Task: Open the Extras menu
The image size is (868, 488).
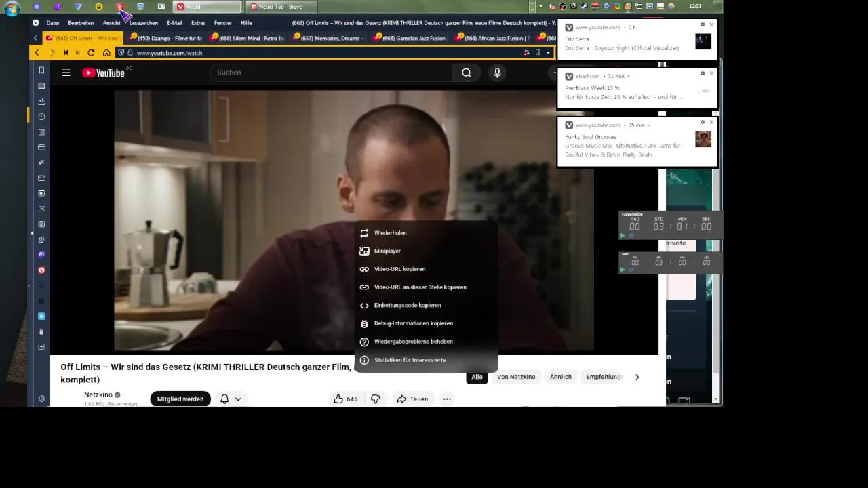Action: pos(198,22)
